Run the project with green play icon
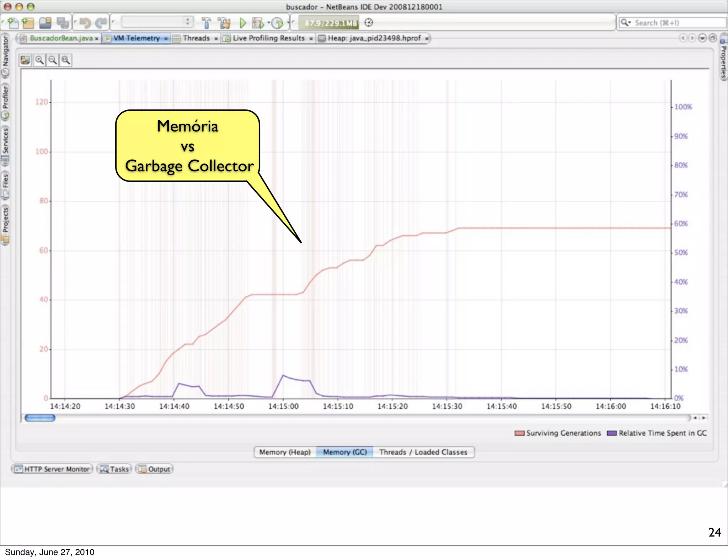 coord(243,23)
